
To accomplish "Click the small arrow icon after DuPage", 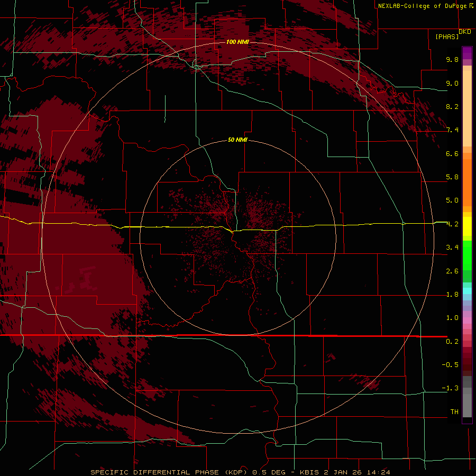I will (x=471, y=5).
